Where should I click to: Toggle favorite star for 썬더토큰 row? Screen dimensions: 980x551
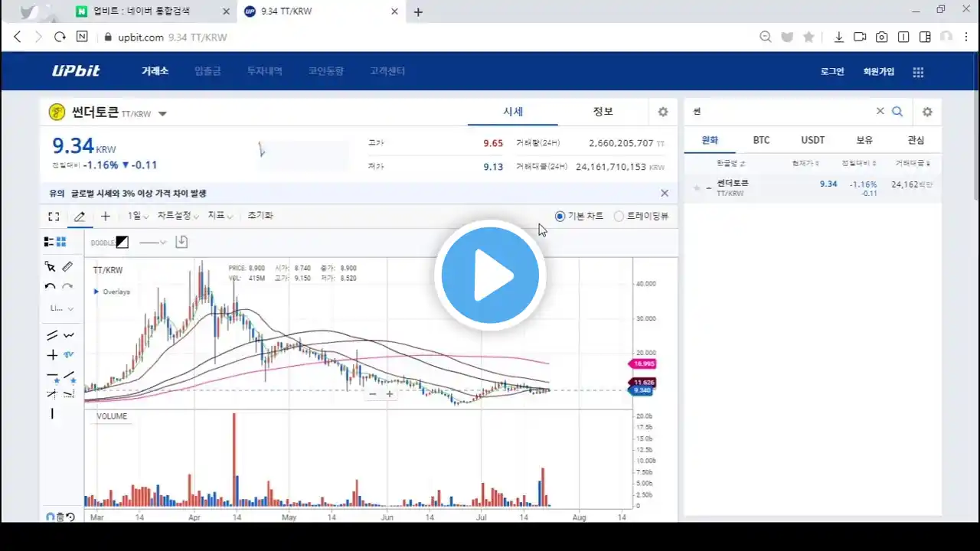coord(697,188)
